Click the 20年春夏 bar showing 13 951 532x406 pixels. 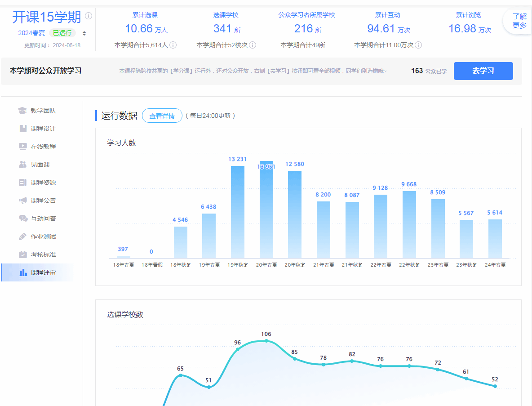click(266, 209)
